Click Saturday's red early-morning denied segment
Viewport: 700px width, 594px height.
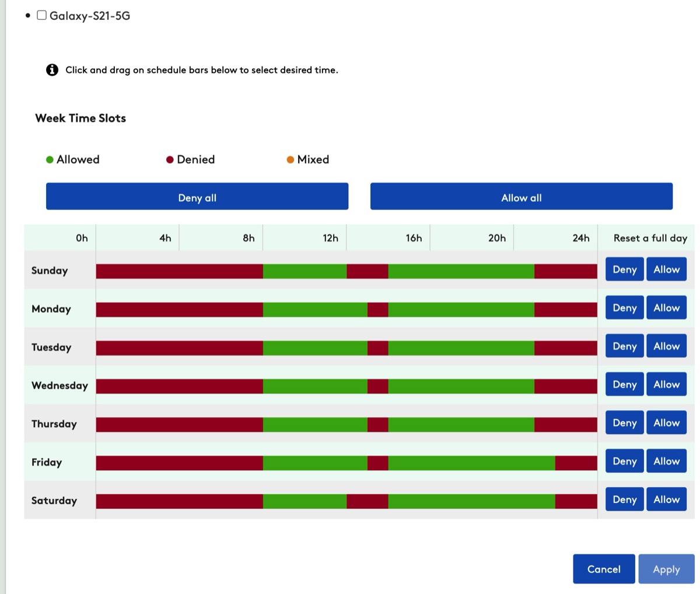(180, 501)
